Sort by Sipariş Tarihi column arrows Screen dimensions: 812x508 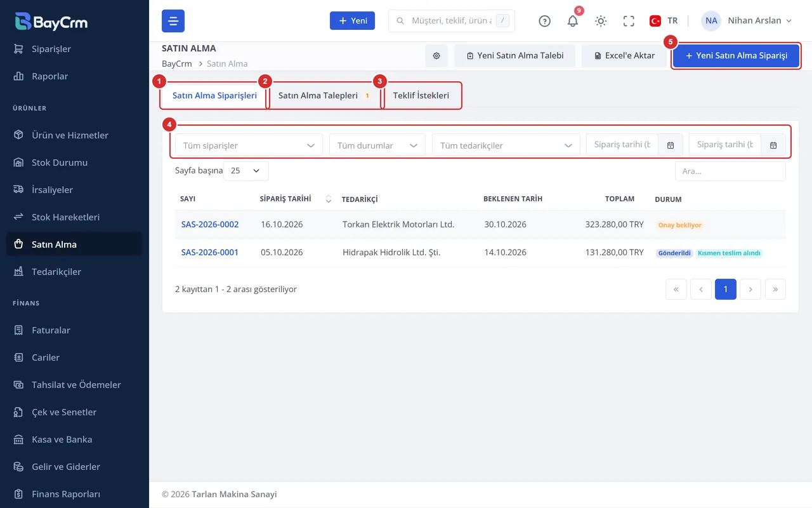(x=328, y=199)
